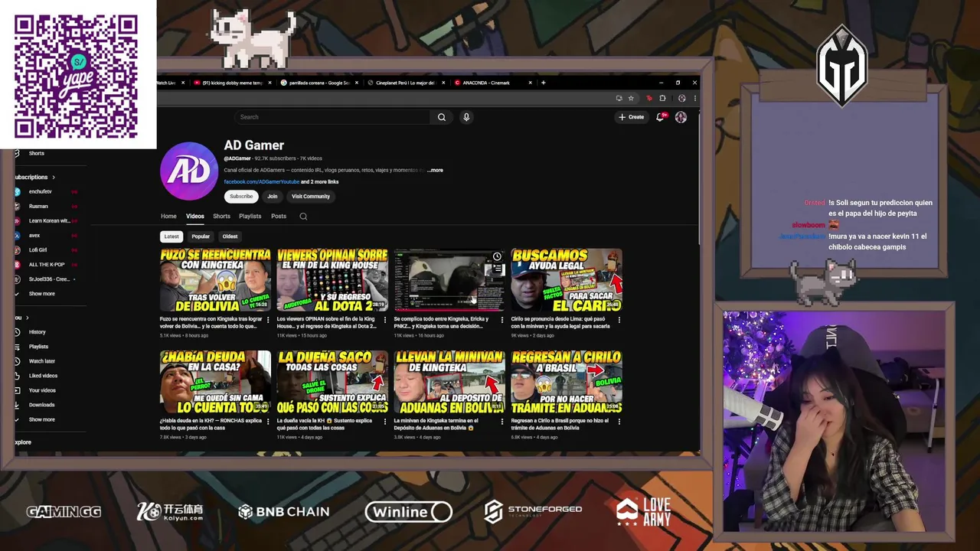Open the Llevan la minivan de Kingteka thumbnail
This screenshot has height=551, width=980.
[449, 382]
